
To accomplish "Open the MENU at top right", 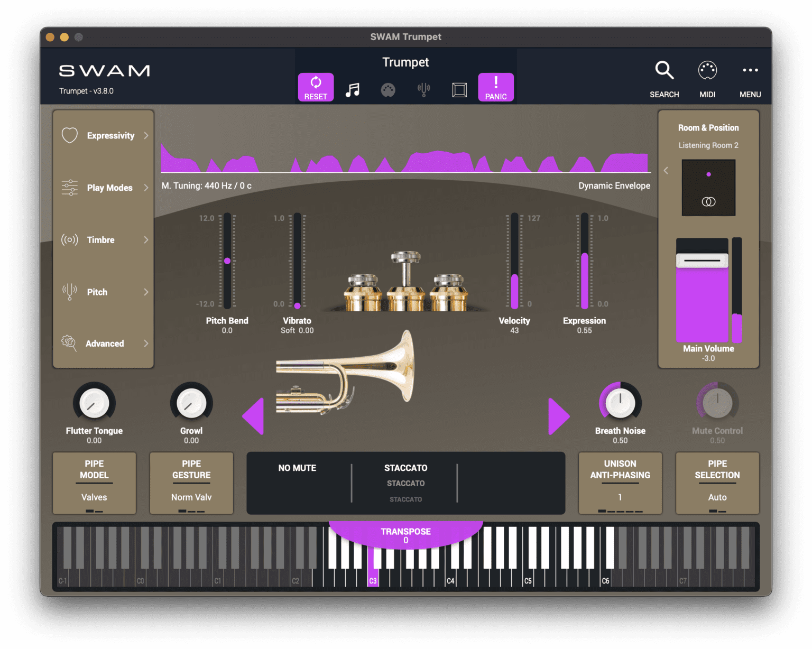I will (750, 70).
